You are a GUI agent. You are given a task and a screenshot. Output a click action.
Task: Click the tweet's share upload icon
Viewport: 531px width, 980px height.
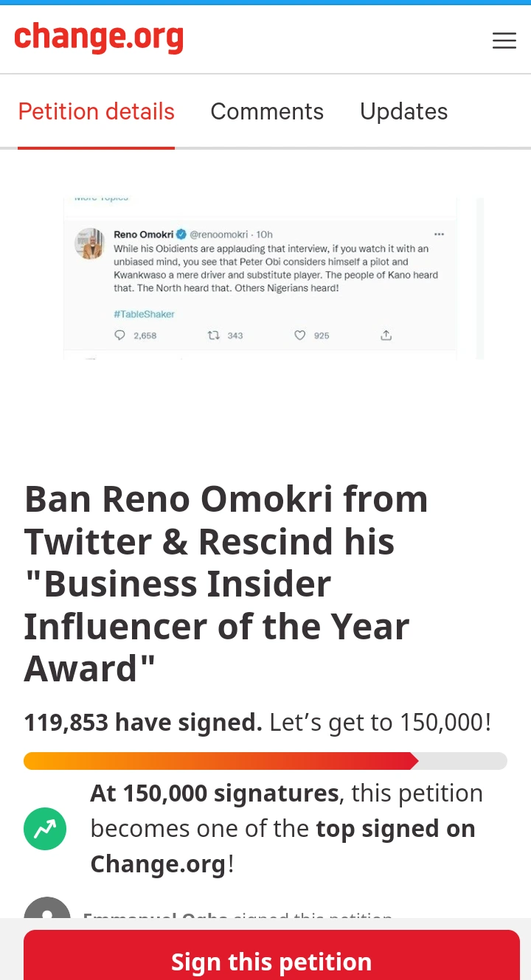point(386,336)
